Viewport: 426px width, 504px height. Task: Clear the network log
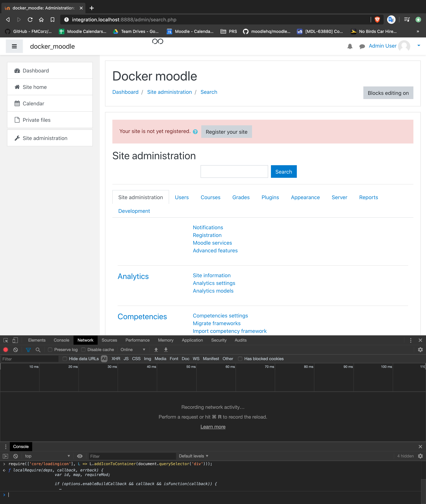click(15, 349)
